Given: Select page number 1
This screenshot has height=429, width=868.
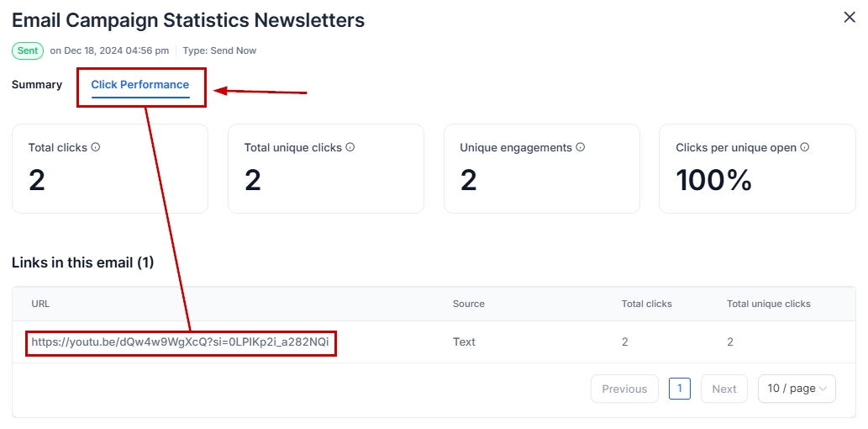Looking at the screenshot, I should pyautogui.click(x=680, y=389).
